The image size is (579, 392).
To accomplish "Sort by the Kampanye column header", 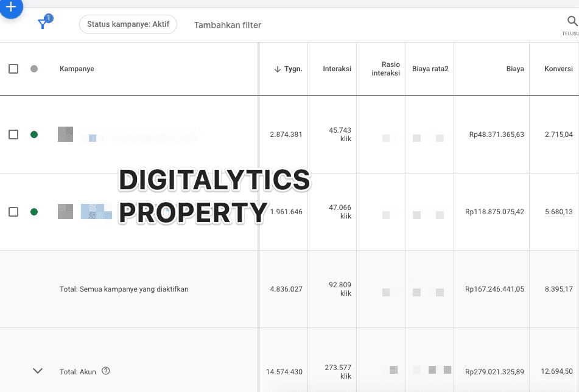I will [x=77, y=69].
